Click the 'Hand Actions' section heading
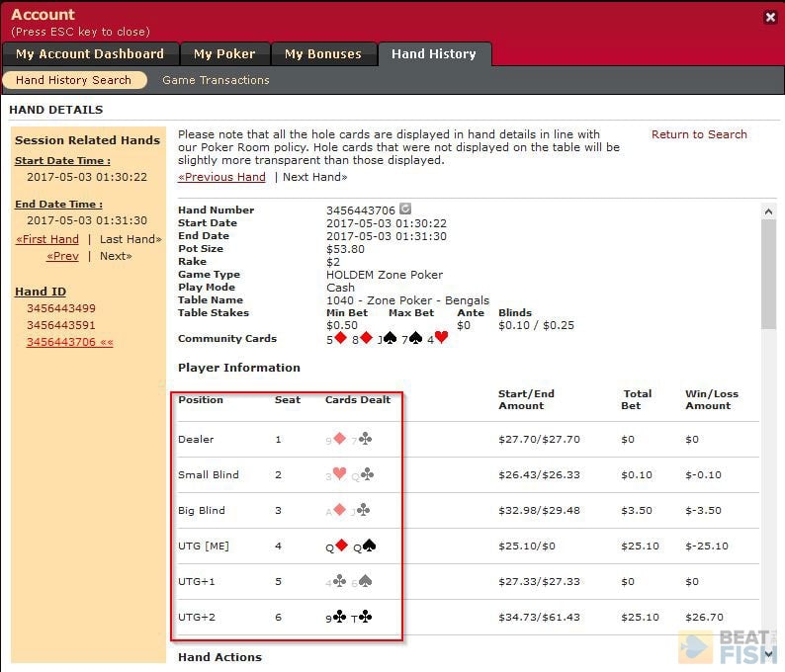 (x=219, y=657)
